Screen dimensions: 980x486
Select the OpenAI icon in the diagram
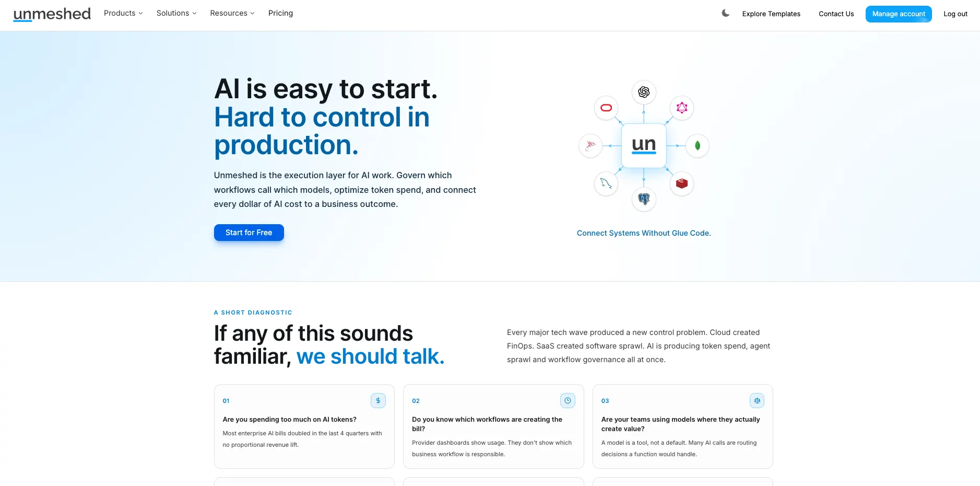tap(644, 92)
